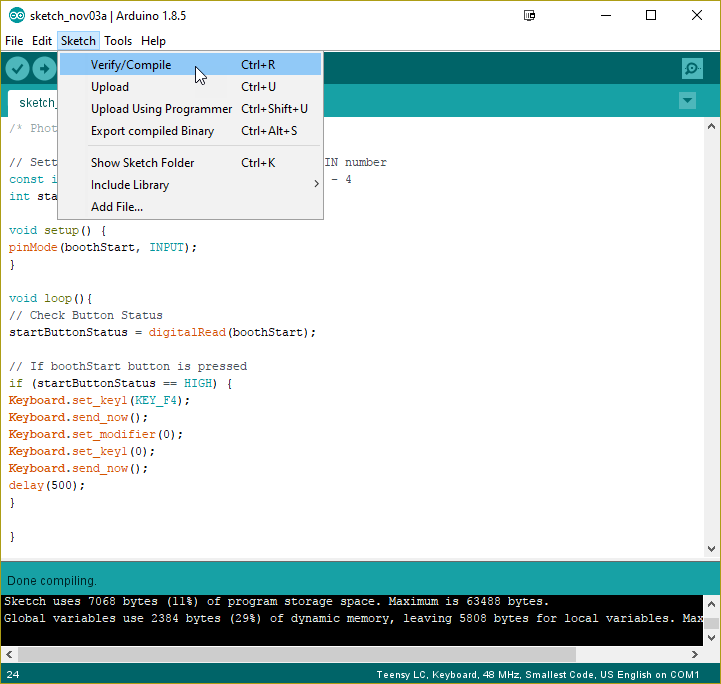
Task: Click 'Keyboard.set_modifier(0);' line
Action: 96,434
